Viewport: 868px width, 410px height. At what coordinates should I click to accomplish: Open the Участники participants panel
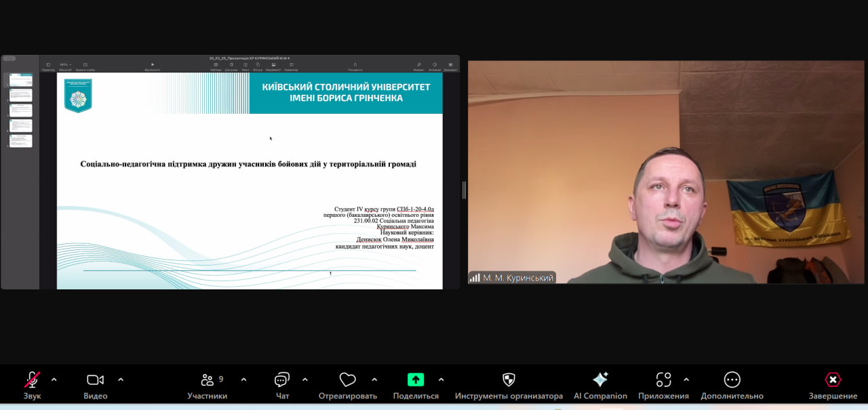[x=208, y=380]
